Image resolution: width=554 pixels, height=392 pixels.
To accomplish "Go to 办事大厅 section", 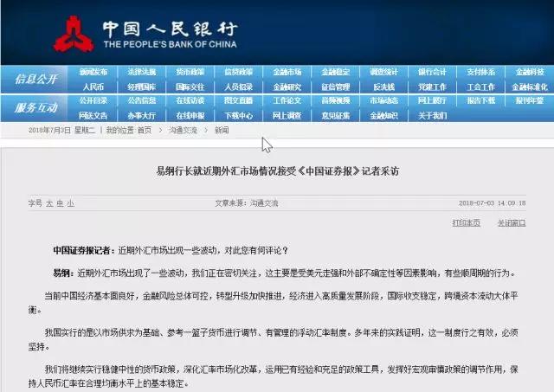I will (x=142, y=115).
